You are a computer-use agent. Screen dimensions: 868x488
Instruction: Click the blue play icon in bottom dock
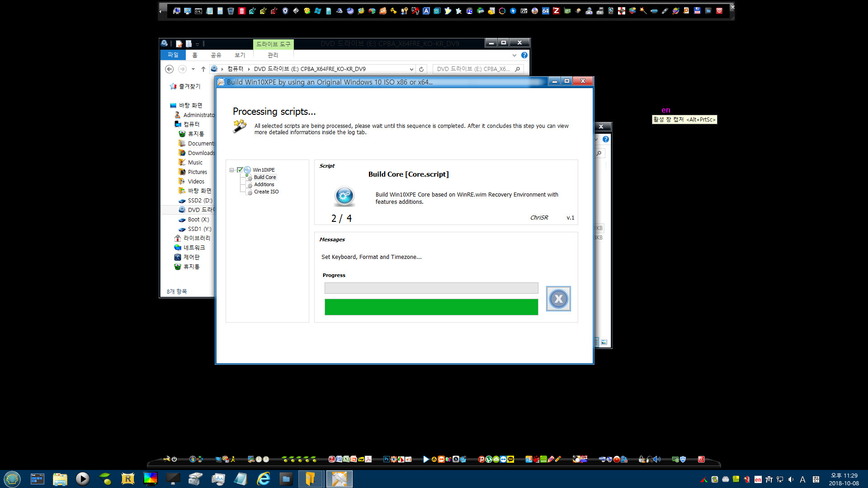click(x=426, y=459)
